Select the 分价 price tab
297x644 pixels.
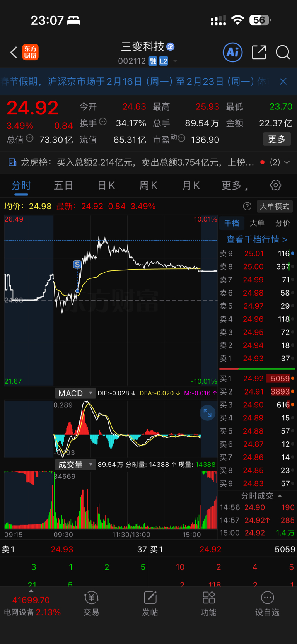pyautogui.click(x=282, y=223)
